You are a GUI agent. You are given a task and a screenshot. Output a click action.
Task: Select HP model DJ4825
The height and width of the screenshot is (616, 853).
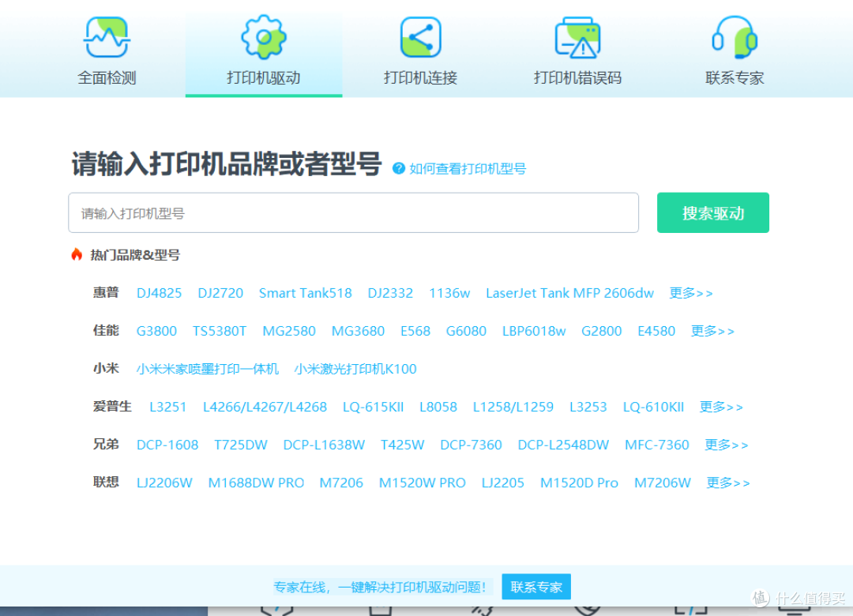159,293
